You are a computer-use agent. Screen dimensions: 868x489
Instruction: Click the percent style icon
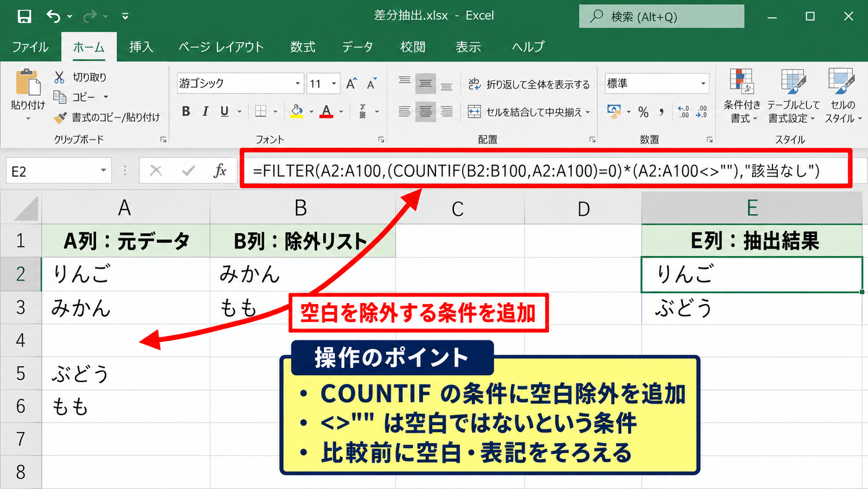[643, 112]
